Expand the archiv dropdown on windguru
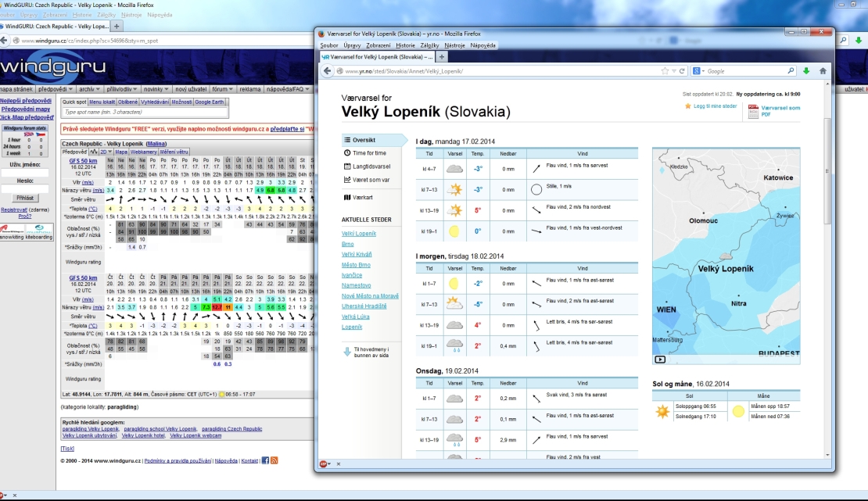The image size is (868, 501). point(88,89)
